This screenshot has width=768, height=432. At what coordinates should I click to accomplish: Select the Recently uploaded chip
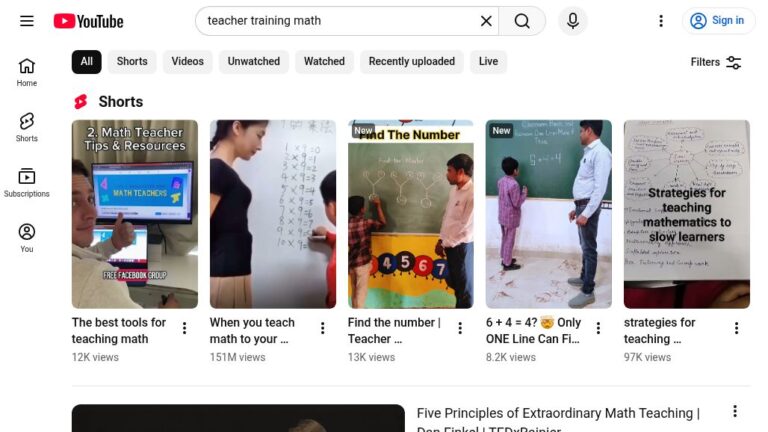(x=412, y=62)
